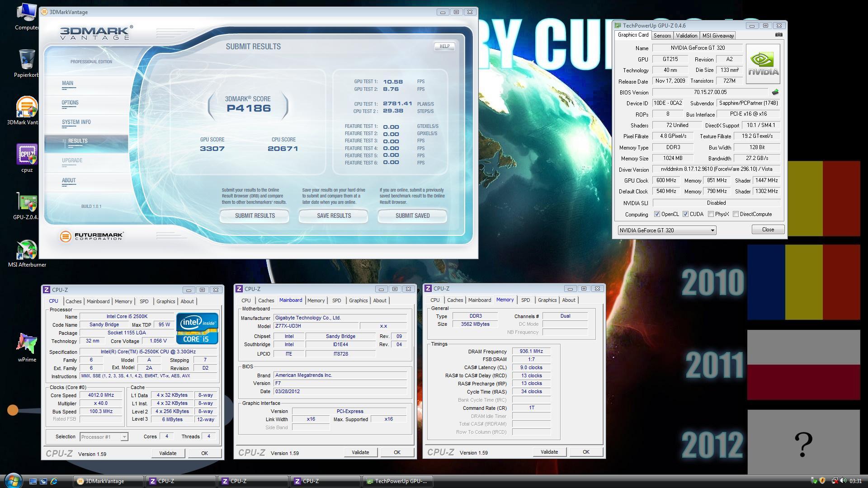Open the Computer desktop icon
This screenshot has height=488, width=868.
click(x=27, y=16)
